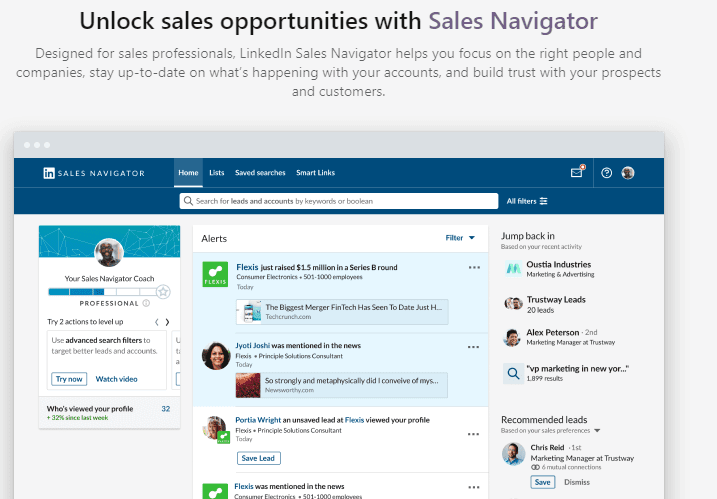Open more options for Flexis funding alert

coord(474,268)
